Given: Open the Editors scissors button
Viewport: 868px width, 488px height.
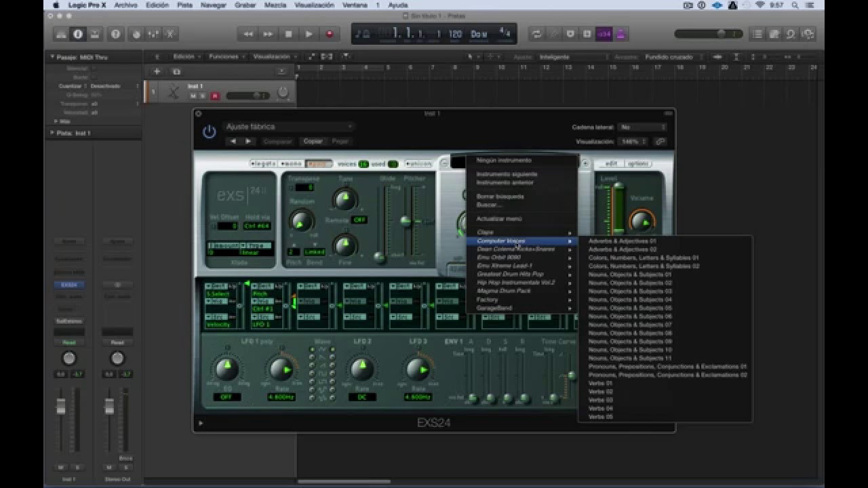Looking at the screenshot, I should pyautogui.click(x=170, y=34).
